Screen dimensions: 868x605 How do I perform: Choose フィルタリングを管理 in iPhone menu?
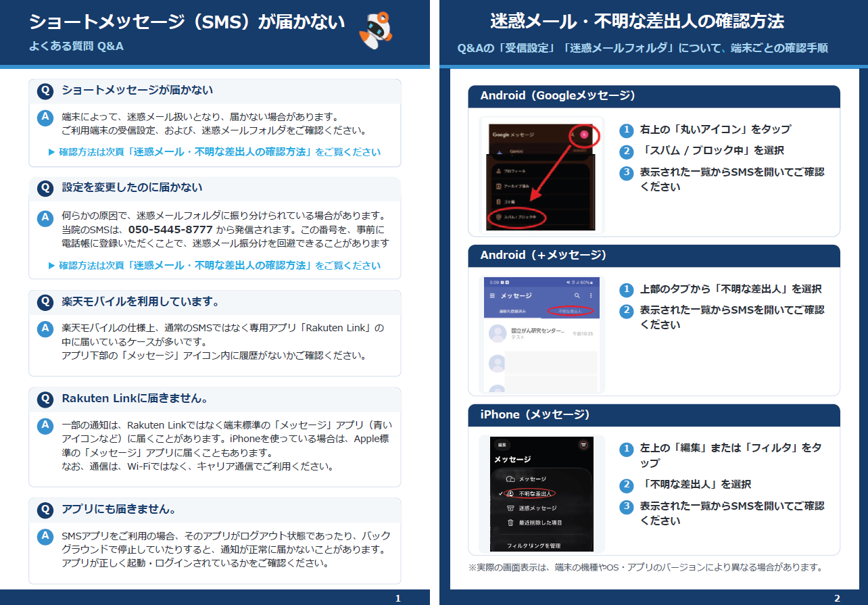coord(533,546)
